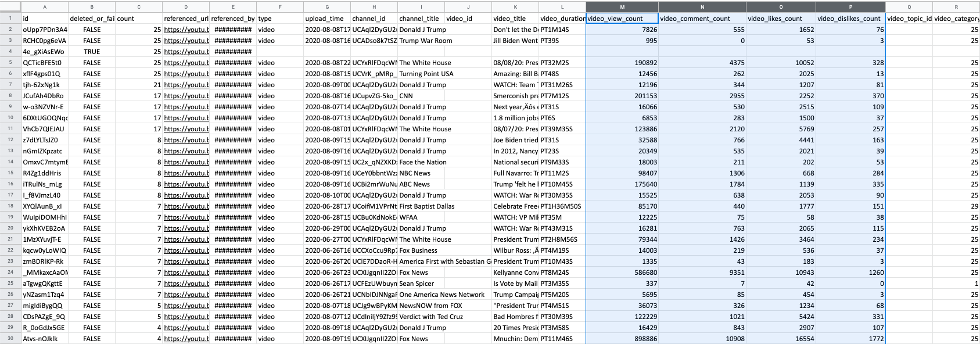Viewport: 980px width, 344px height.
Task: Open the referenced_url link in row 24
Action: point(186,273)
